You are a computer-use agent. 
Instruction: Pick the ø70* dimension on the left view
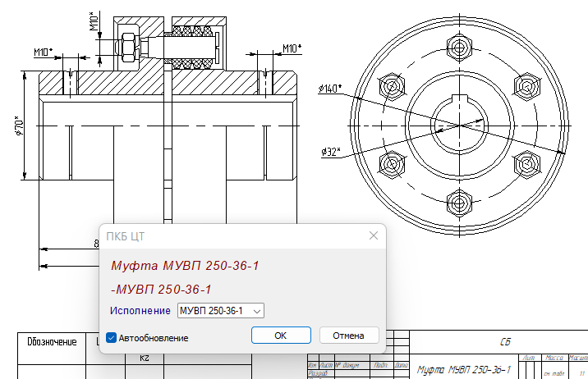click(x=19, y=126)
